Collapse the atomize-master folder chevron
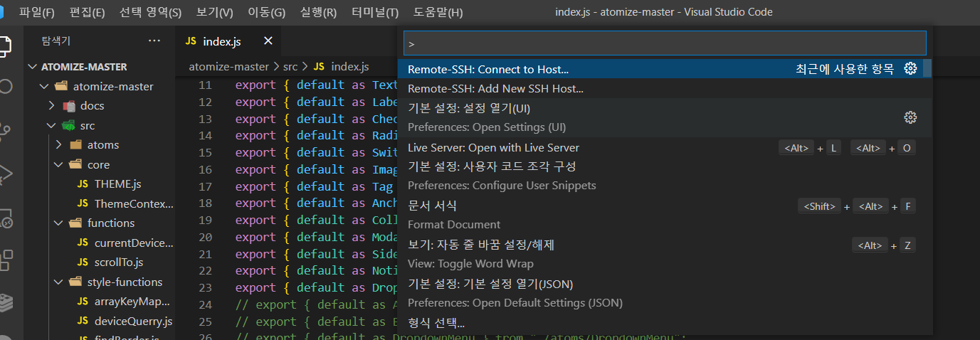This screenshot has height=340, width=980. pyautogui.click(x=44, y=87)
